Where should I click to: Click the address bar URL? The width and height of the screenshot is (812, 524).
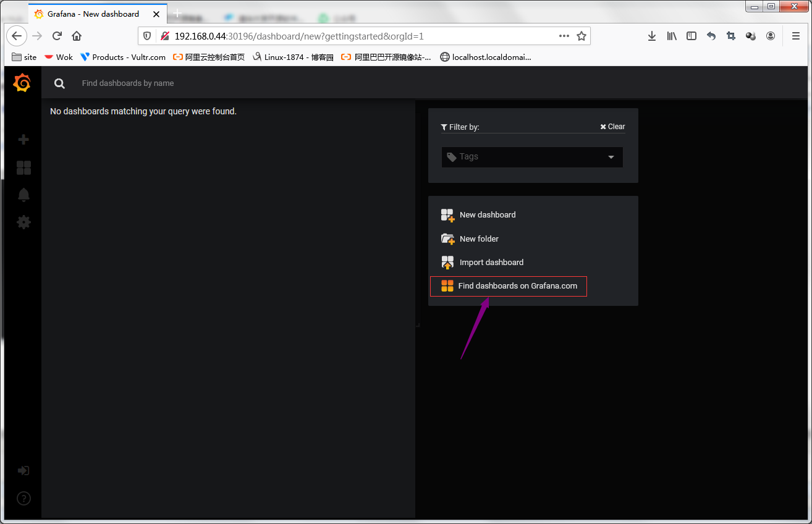[299, 36]
